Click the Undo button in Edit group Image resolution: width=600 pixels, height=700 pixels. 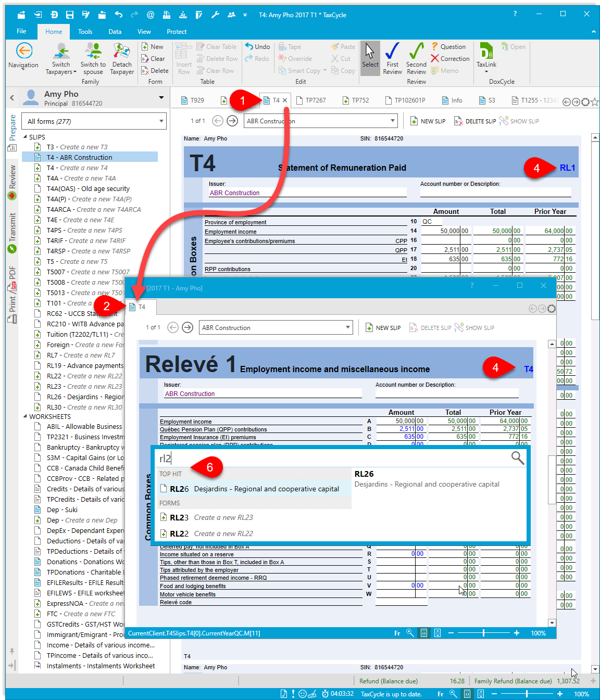[258, 47]
